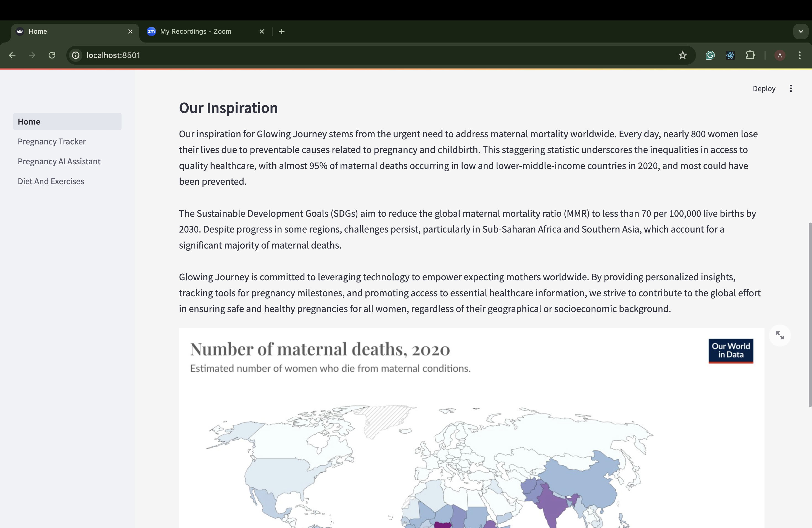View site information icon in address bar

point(76,55)
